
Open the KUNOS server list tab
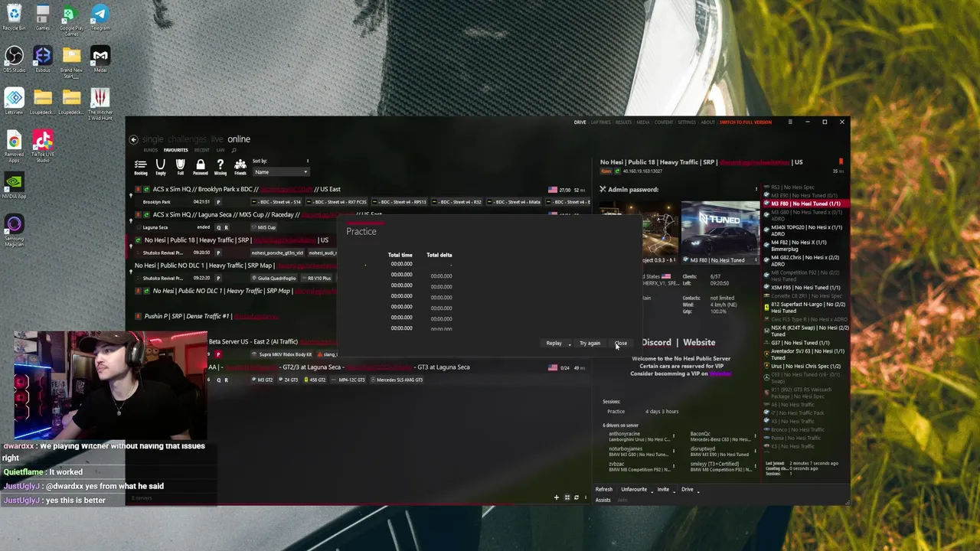coord(150,150)
